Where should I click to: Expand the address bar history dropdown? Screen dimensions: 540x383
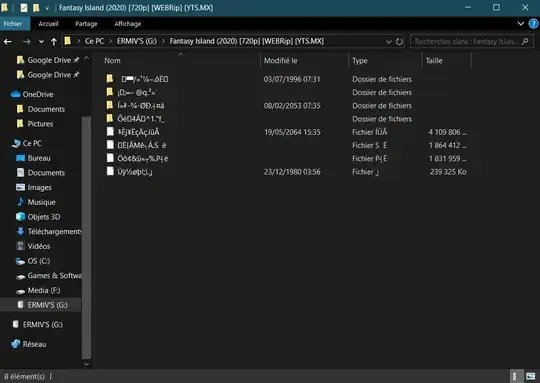[389, 42]
